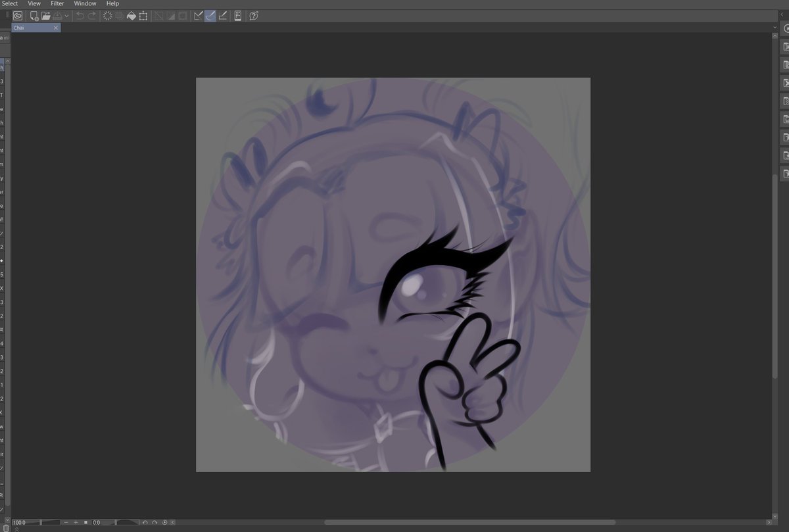Undo the last action

click(80, 16)
